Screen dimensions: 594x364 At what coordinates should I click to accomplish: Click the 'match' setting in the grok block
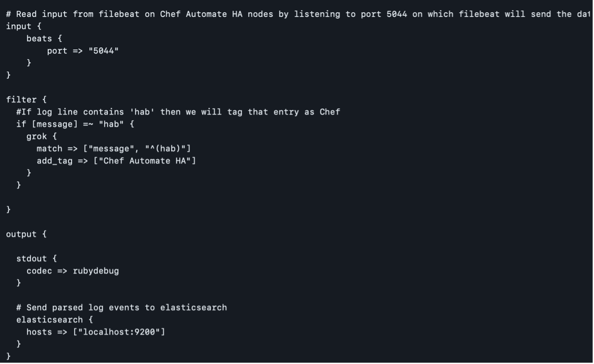49,149
